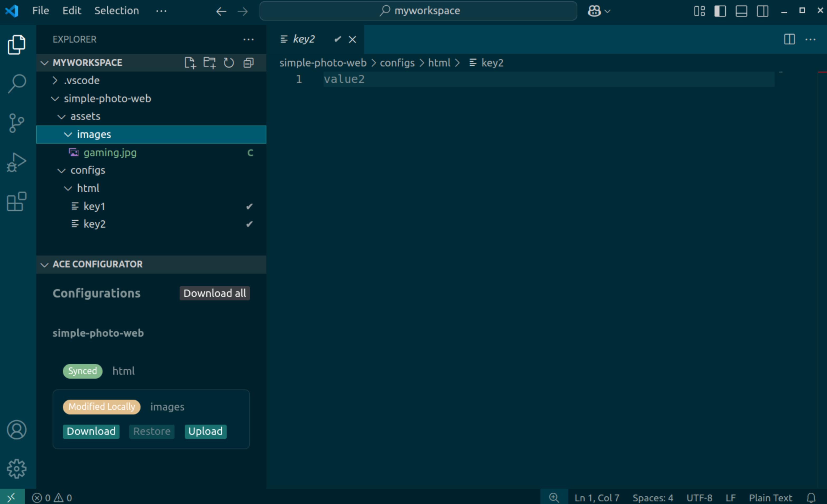Screen dimensions: 827x504
Task: Collapse the html folder in explorer
Action: (x=151, y=188)
